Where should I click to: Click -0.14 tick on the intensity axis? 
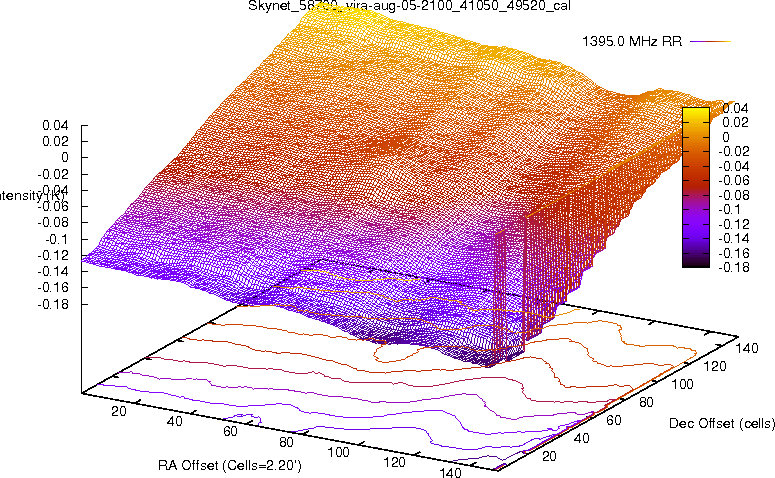pos(53,271)
